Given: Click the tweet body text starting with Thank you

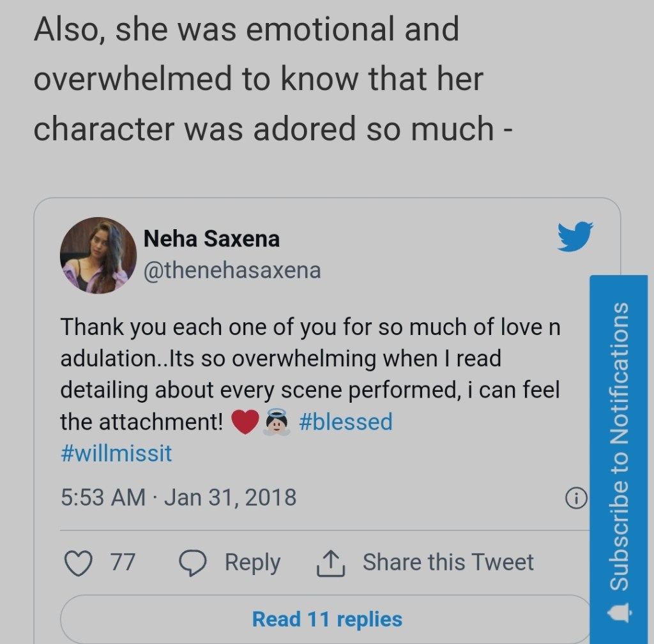Looking at the screenshot, I should click(x=310, y=359).
